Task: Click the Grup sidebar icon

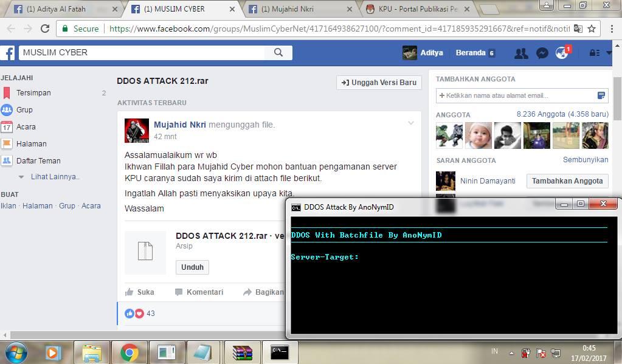Action: [x=7, y=110]
